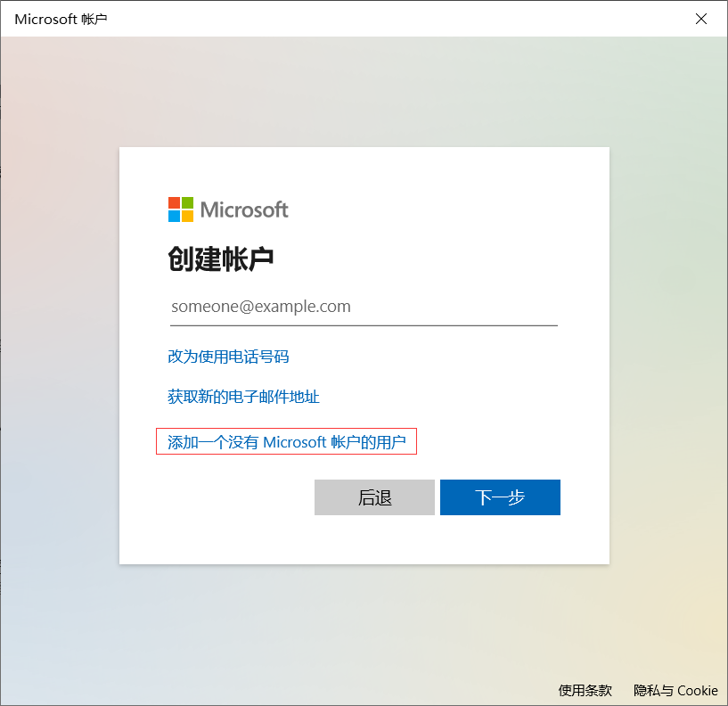This screenshot has height=706, width=728.
Task: Click the 后退 button
Action: click(374, 497)
